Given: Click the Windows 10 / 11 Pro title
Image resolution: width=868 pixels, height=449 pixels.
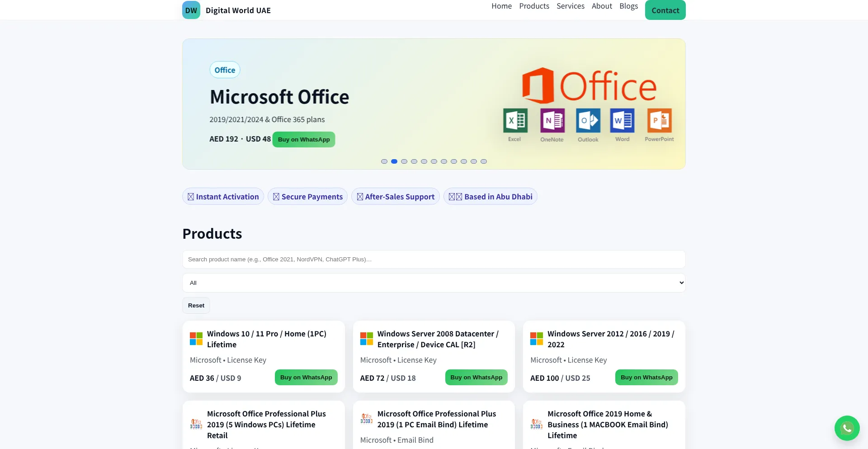Looking at the screenshot, I should (x=267, y=339).
